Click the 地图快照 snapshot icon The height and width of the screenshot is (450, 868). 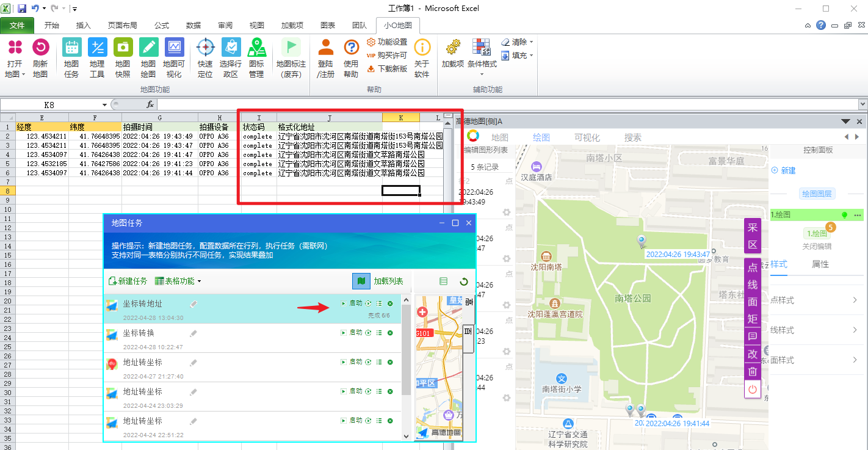[123, 59]
